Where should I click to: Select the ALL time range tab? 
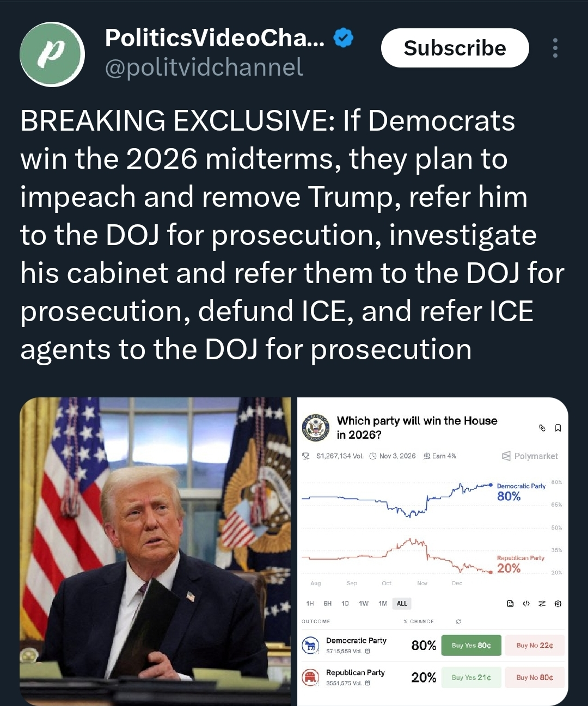pos(402,603)
